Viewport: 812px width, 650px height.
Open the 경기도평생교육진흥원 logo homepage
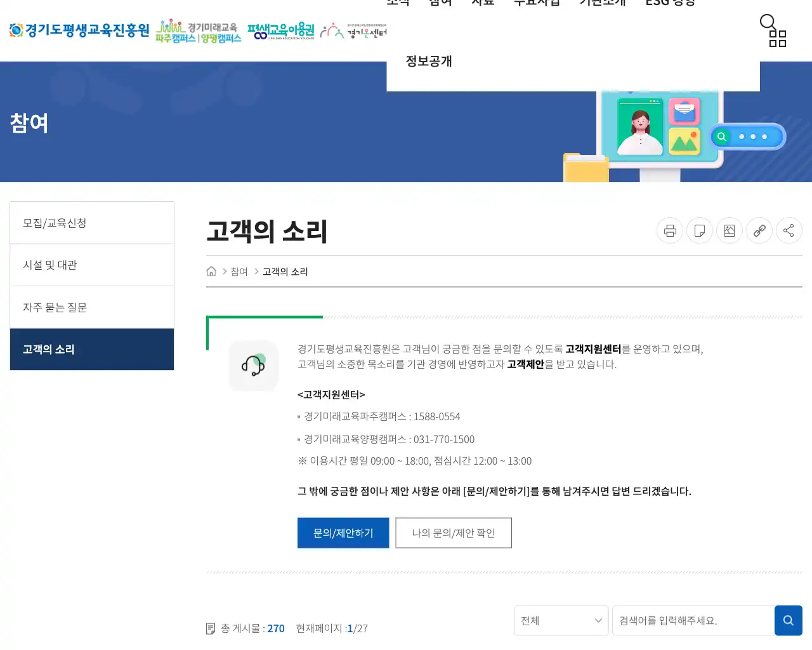tap(79, 30)
